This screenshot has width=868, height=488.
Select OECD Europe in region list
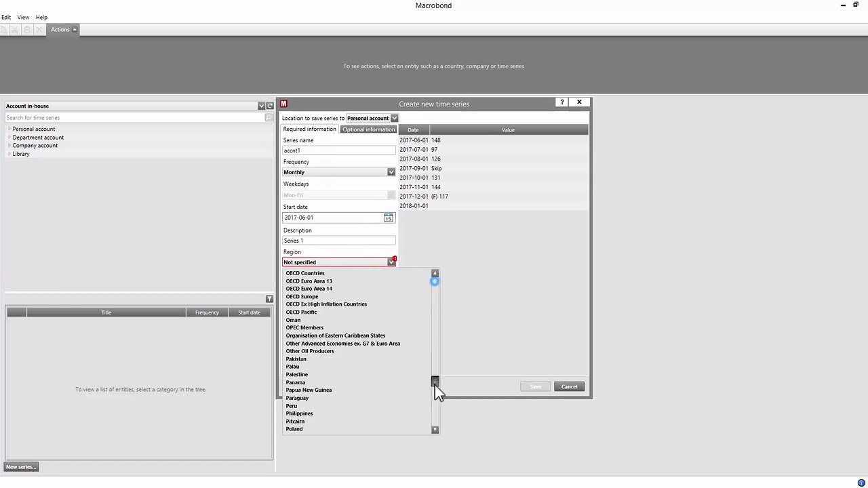click(302, 297)
